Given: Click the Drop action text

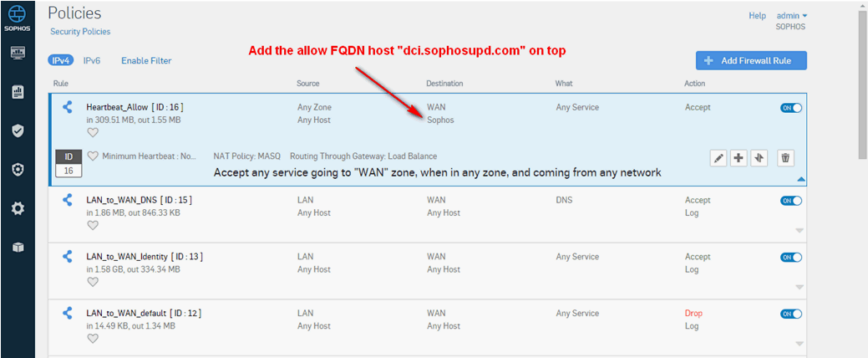Looking at the screenshot, I should (693, 313).
